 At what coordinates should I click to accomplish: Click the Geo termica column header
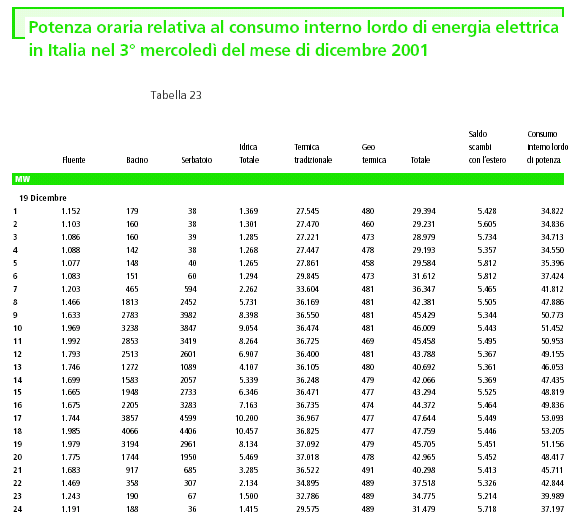tap(374, 153)
